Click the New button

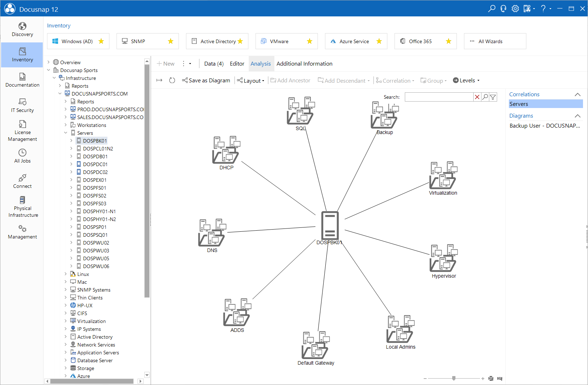point(166,63)
